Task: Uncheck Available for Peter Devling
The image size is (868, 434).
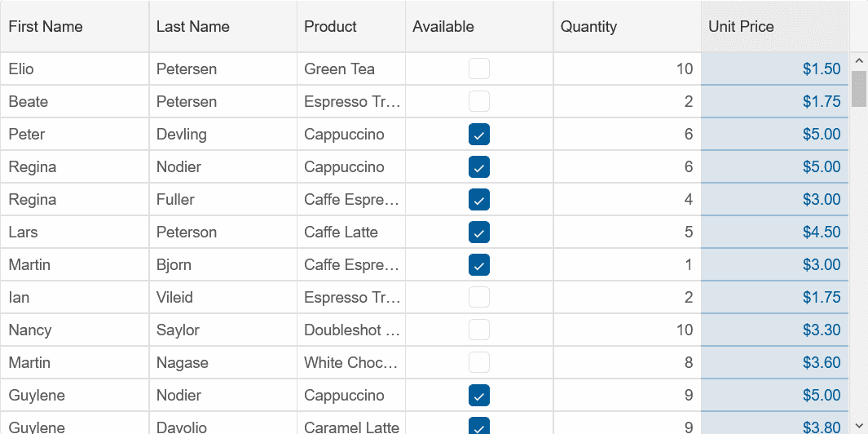Action: (479, 134)
